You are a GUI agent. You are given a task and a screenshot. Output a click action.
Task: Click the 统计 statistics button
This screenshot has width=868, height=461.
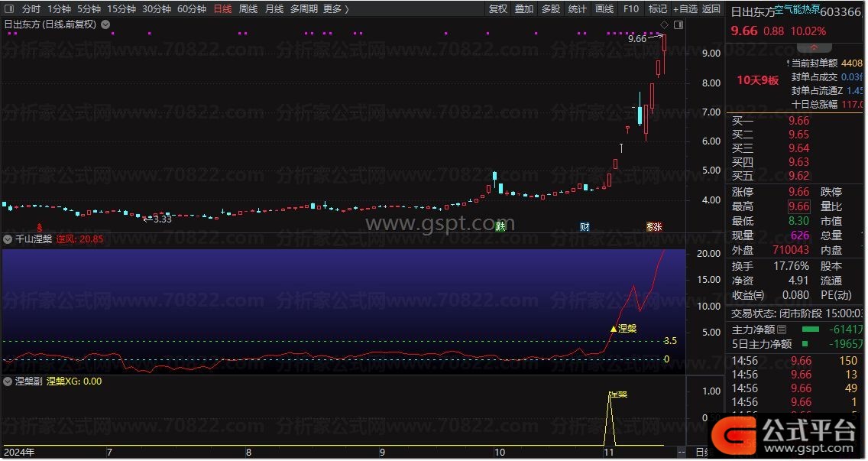578,9
